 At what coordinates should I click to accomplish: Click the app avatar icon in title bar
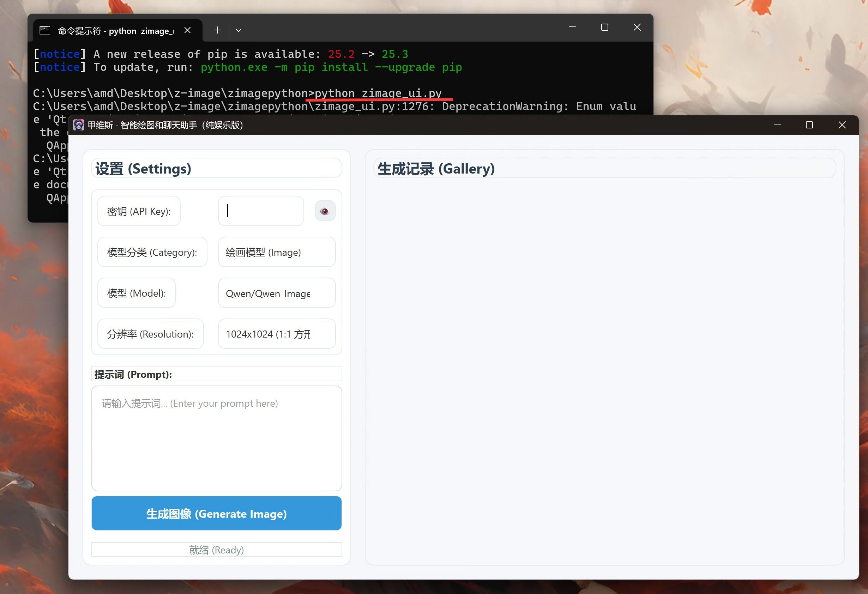coord(78,125)
